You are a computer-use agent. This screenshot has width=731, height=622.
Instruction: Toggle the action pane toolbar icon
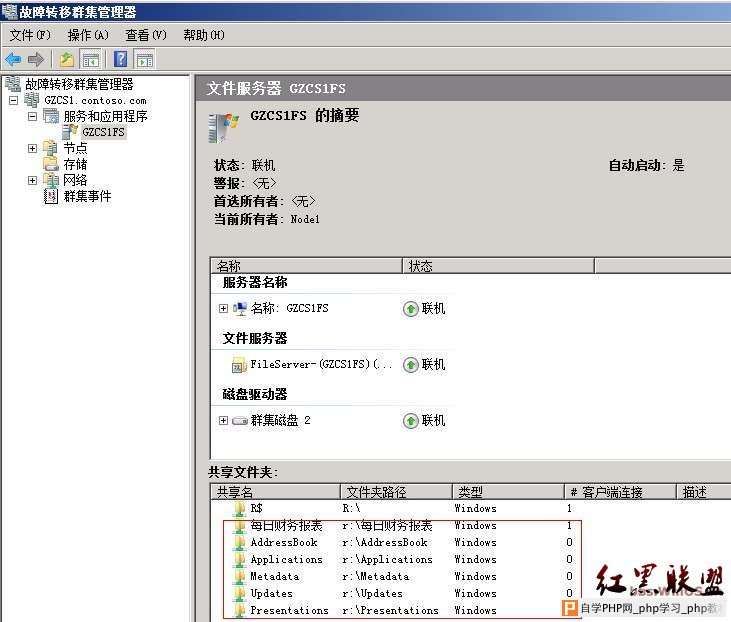145,59
